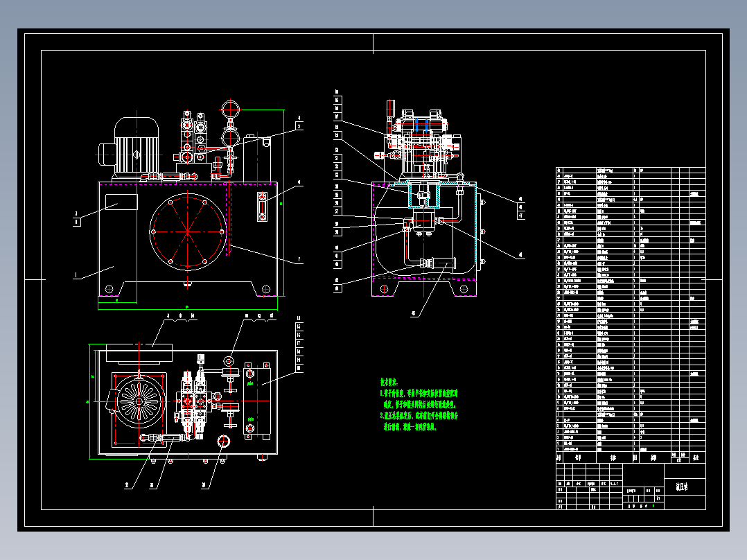
Task: Click the balloon label 45 below the side view
Action: coord(414,313)
